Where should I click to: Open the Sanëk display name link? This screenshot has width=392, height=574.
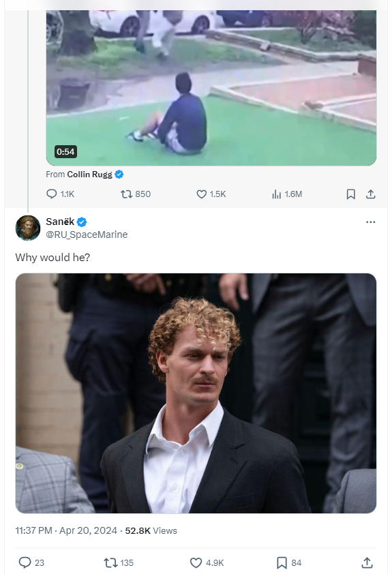60,222
